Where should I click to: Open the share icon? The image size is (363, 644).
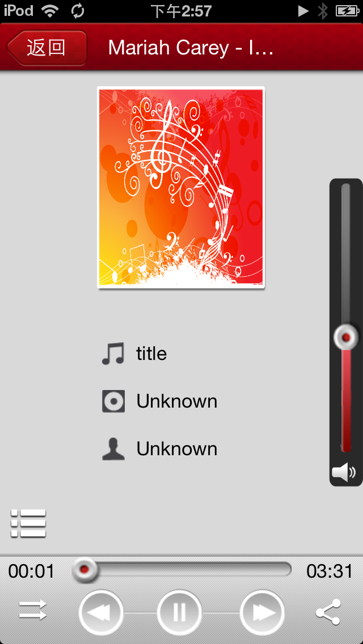[328, 612]
